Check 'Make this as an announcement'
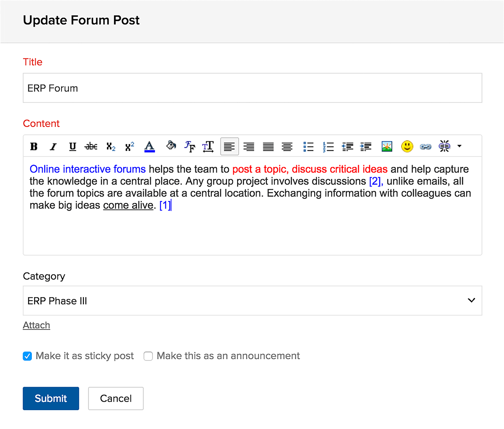 click(x=148, y=356)
